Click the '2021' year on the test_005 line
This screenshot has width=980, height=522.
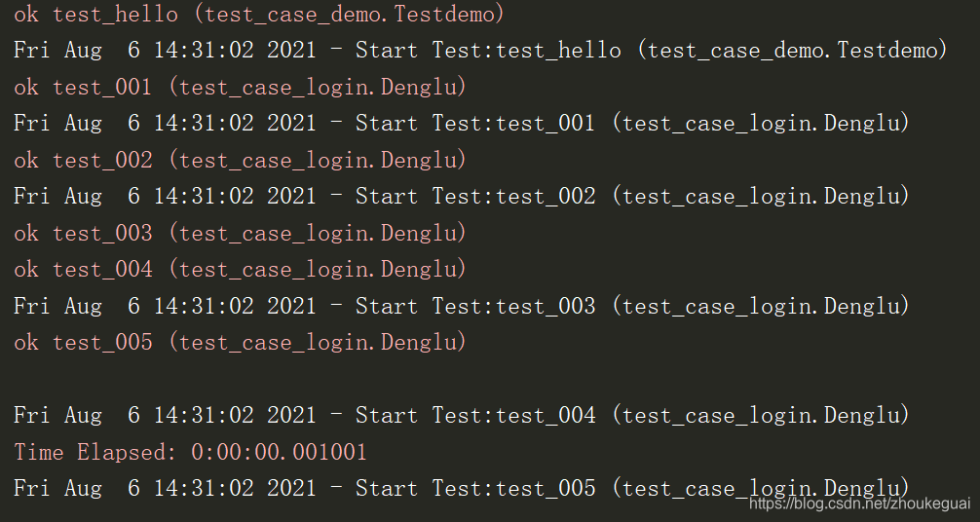coord(291,488)
